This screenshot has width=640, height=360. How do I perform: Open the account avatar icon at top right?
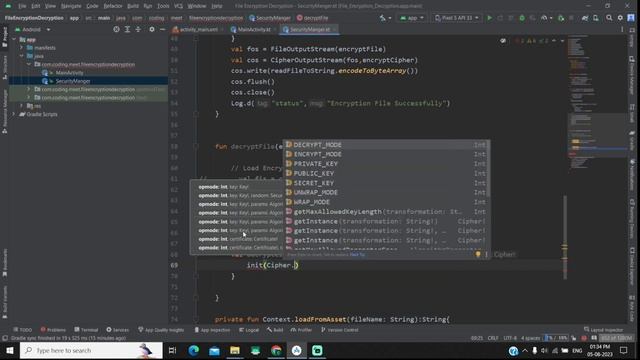631,18
